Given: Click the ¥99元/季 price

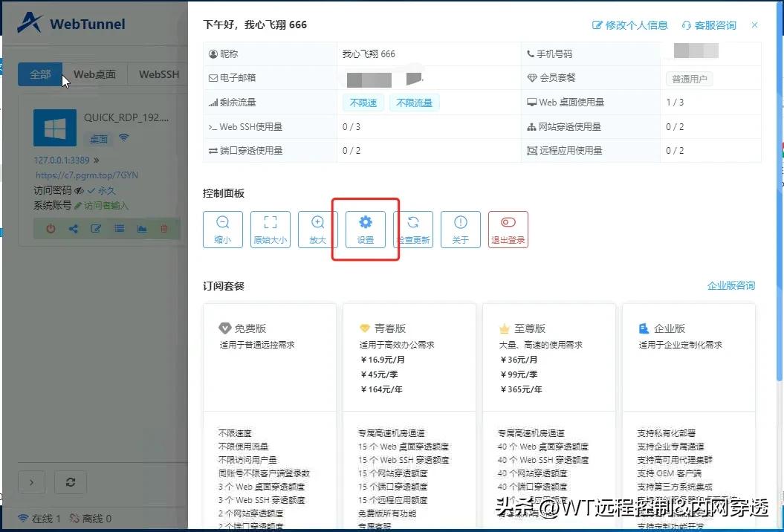Looking at the screenshot, I should 519,374.
